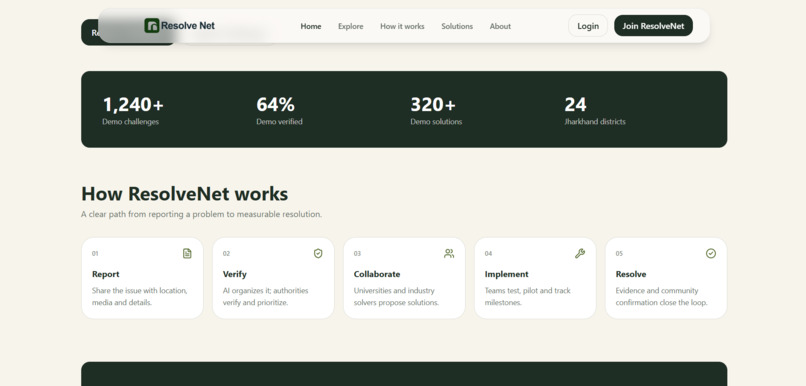Click the 320+ demo solutions figure
806x386 pixels.
(x=433, y=105)
